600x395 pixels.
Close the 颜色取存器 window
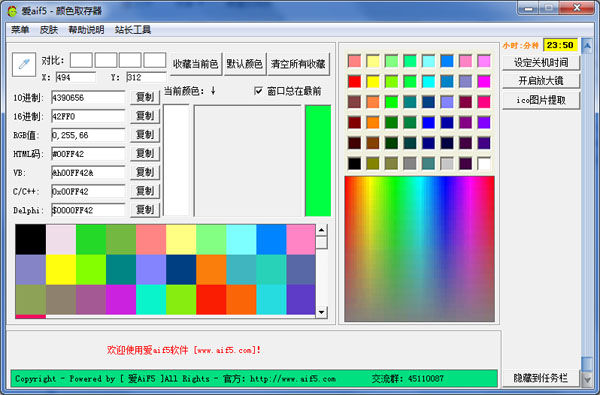pos(577,8)
